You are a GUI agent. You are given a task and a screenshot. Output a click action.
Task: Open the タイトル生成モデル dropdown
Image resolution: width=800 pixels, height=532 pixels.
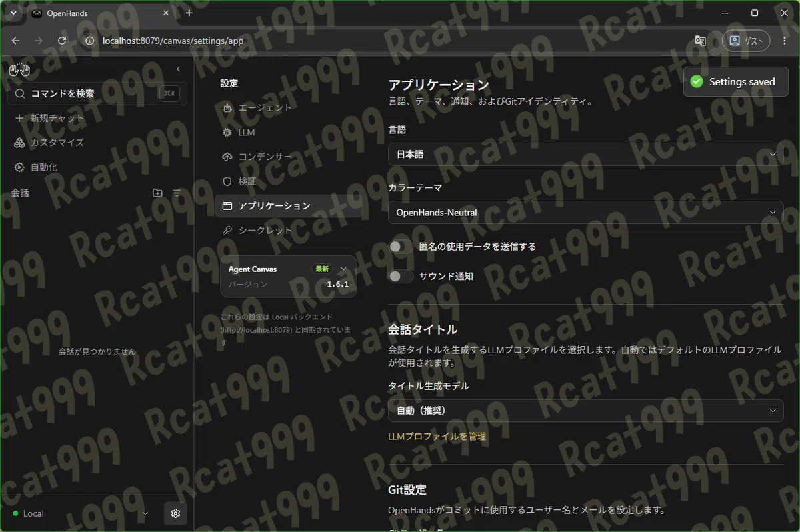click(585, 410)
